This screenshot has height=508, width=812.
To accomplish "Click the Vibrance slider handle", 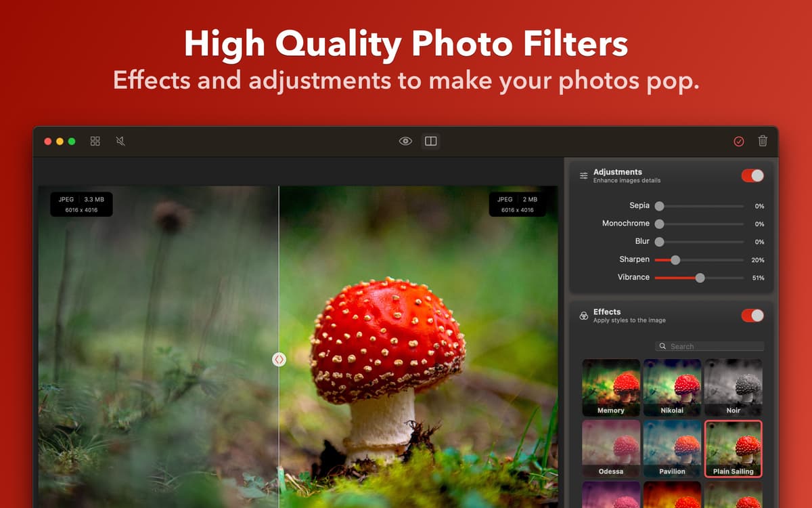I will (x=700, y=277).
